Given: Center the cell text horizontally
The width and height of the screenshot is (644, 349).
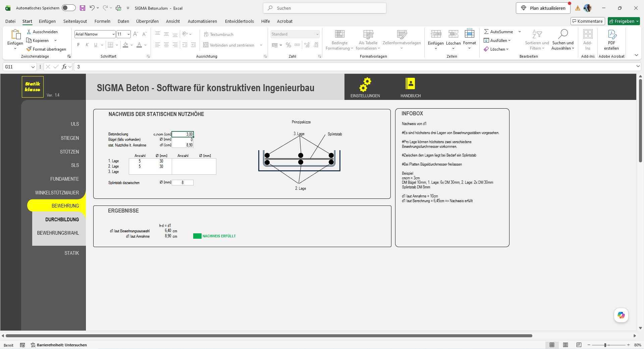Looking at the screenshot, I should pos(166,45).
